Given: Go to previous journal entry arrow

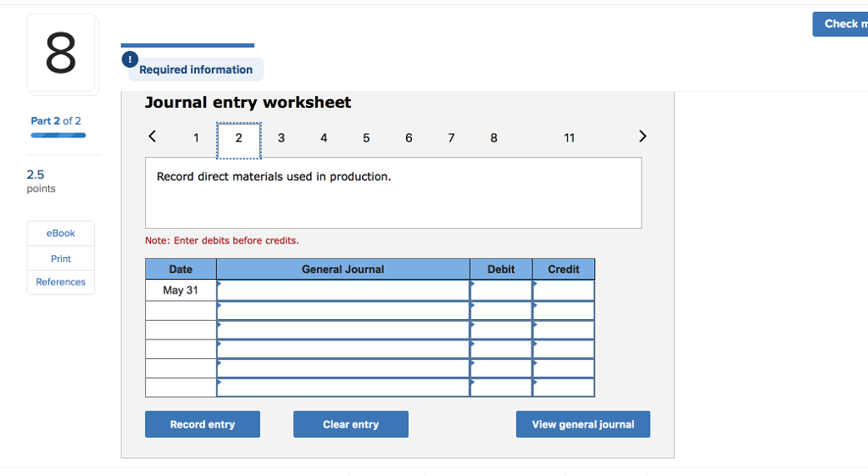Looking at the screenshot, I should point(153,137).
